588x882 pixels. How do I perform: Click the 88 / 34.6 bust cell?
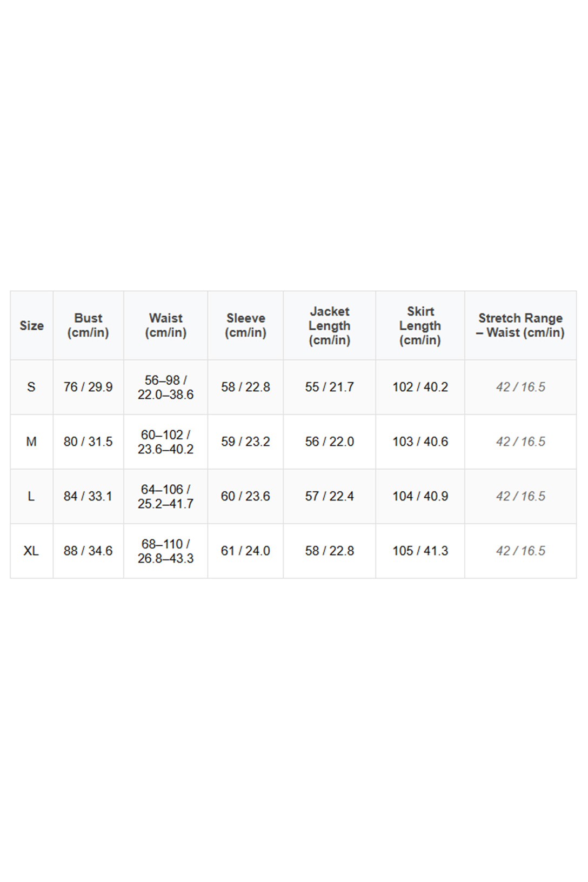(x=88, y=551)
